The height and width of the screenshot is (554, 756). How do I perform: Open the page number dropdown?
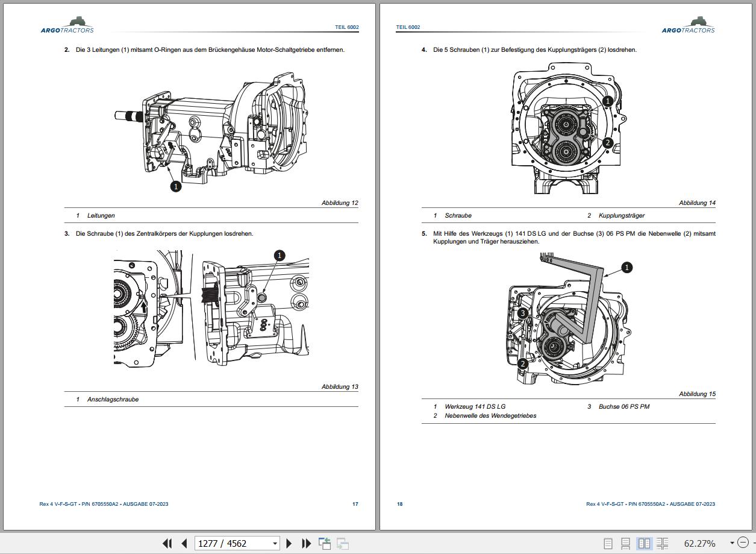click(275, 543)
